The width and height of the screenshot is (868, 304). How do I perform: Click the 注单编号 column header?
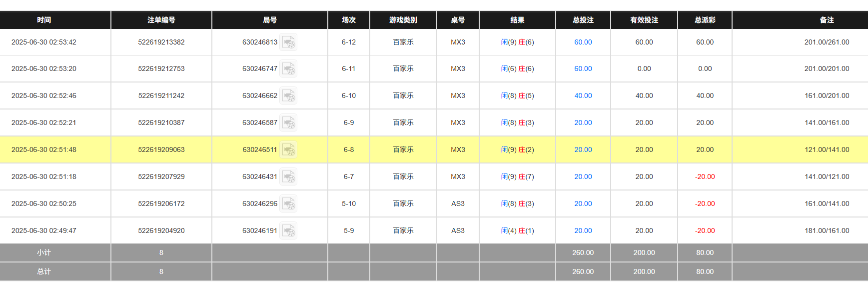point(161,20)
